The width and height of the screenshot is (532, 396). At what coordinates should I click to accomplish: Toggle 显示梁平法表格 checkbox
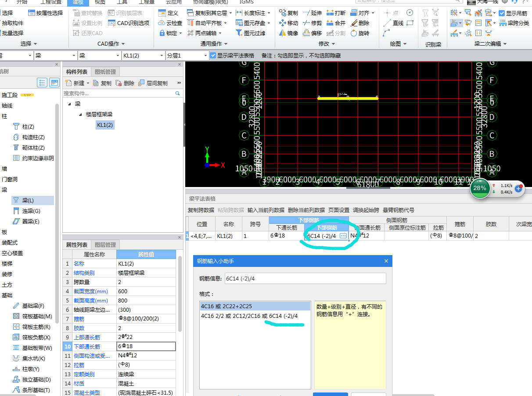click(x=213, y=56)
